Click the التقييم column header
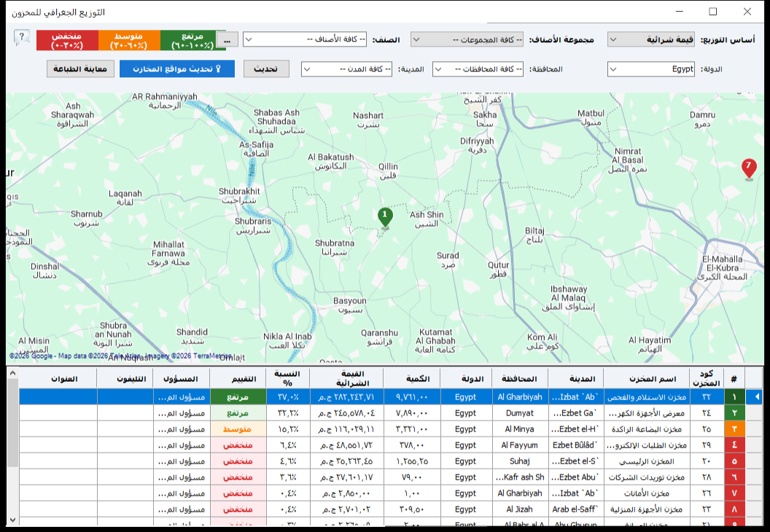Image resolution: width=770 pixels, height=532 pixels. [x=238, y=379]
